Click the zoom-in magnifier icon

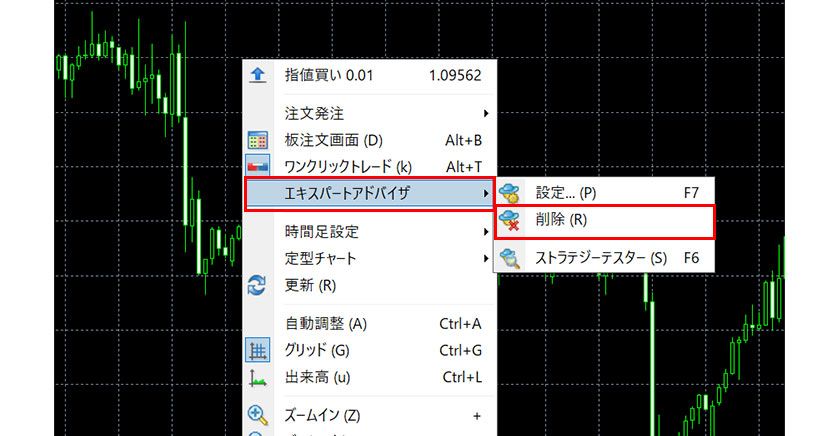click(x=258, y=415)
